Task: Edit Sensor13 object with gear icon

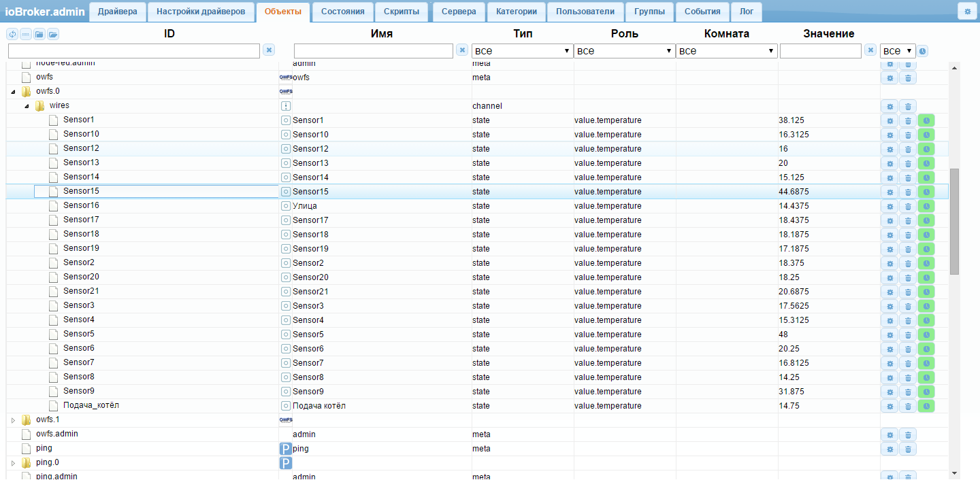Action: point(889,163)
